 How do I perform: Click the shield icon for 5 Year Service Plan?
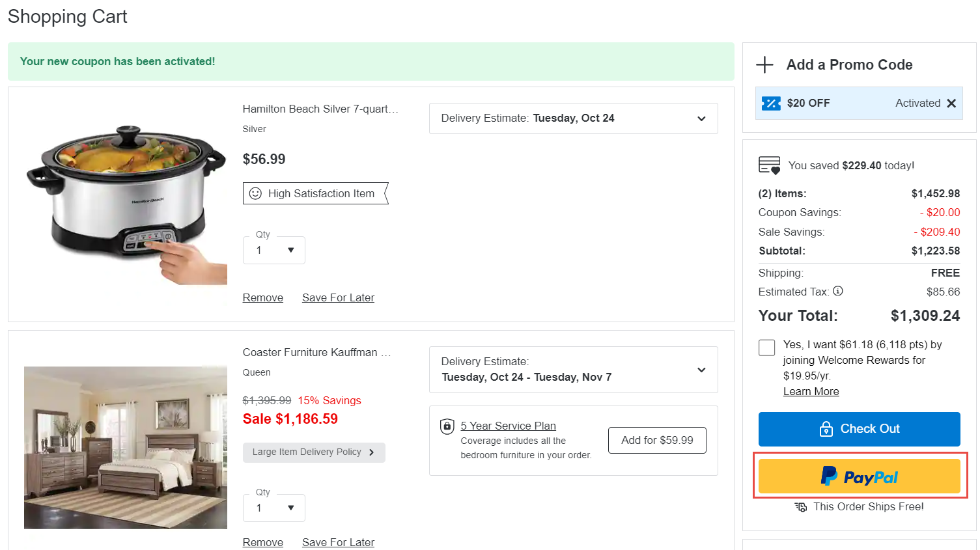[447, 426]
